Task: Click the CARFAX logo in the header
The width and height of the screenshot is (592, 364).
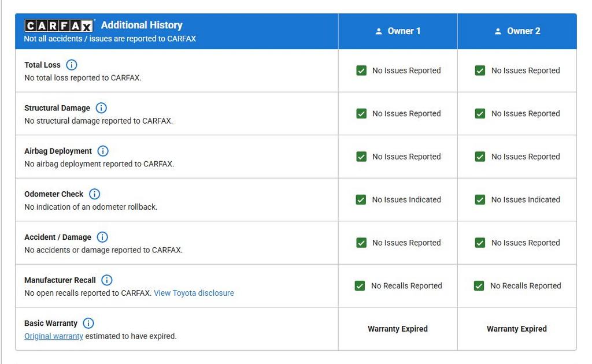Action: click(58, 25)
